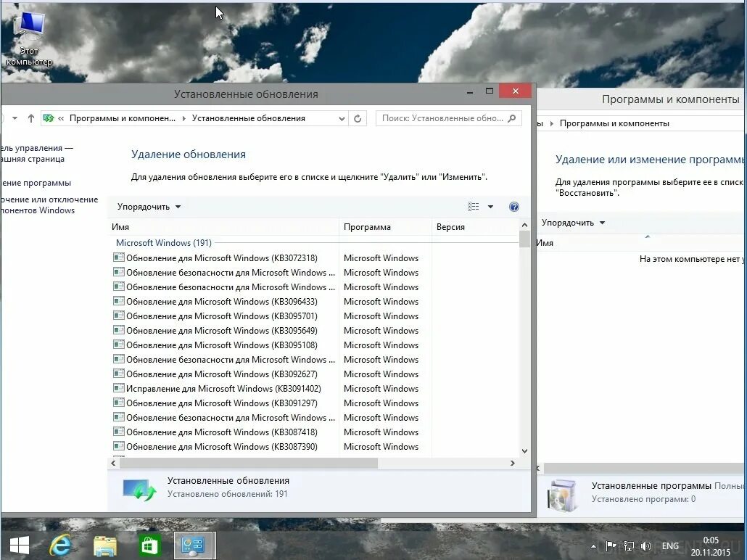Click installed updates details pane icon
This screenshot has width=747, height=560.
(139, 490)
